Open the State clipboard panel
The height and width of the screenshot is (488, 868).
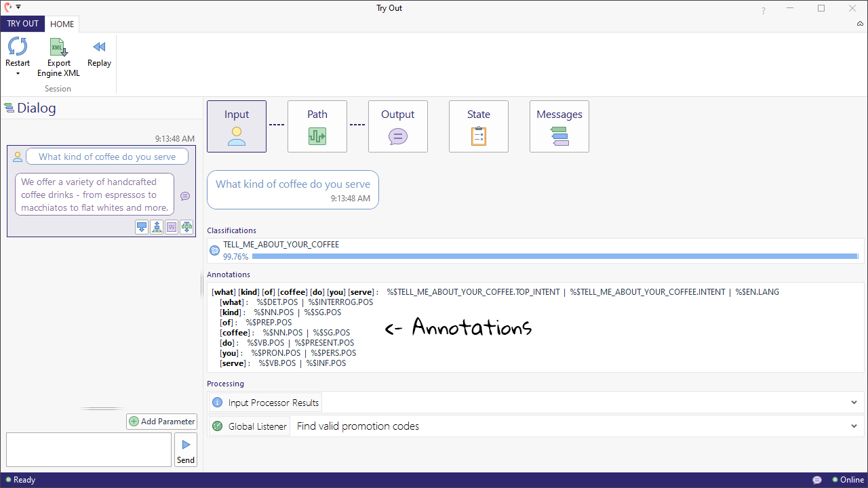tap(478, 126)
